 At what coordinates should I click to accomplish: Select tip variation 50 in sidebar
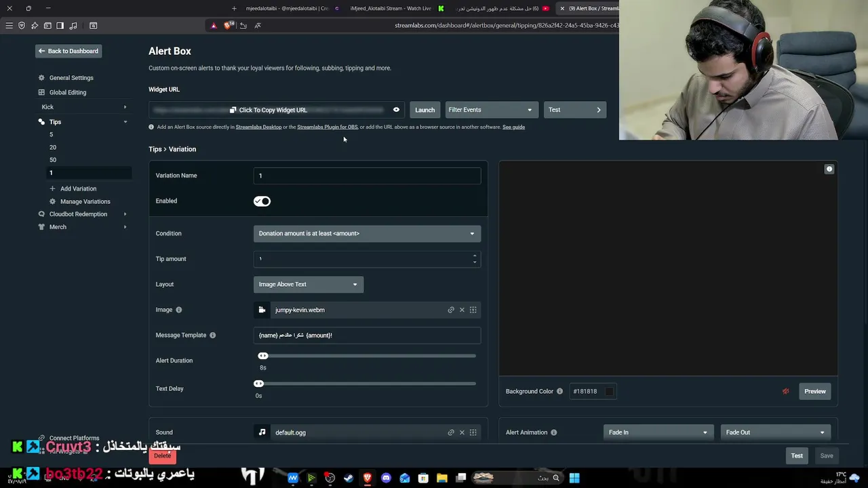click(x=53, y=160)
